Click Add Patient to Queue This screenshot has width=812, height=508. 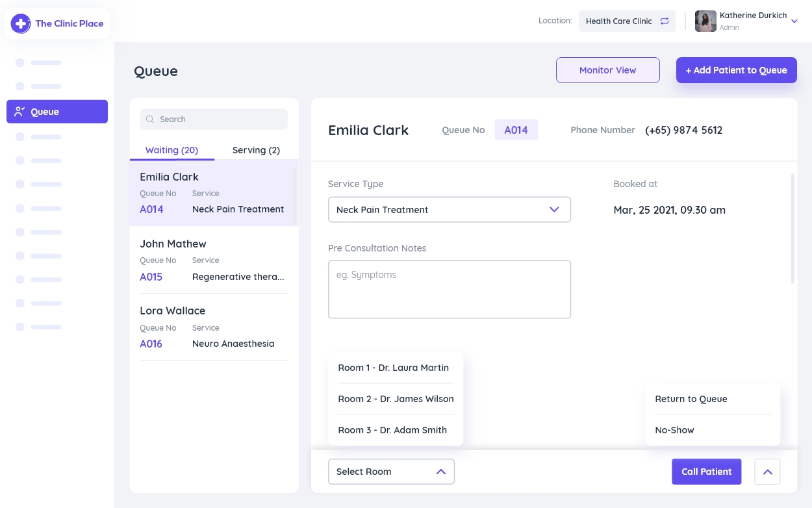736,70
